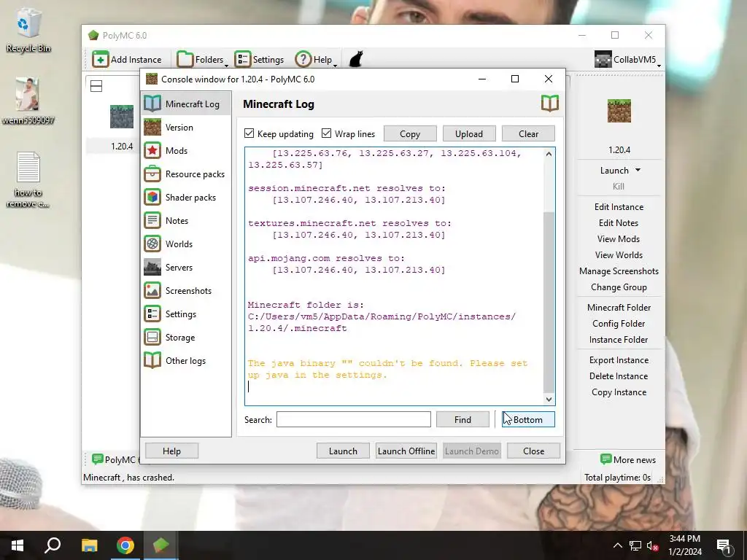Screen dimensions: 747x560
Task: Click the More news link
Action: (628, 459)
